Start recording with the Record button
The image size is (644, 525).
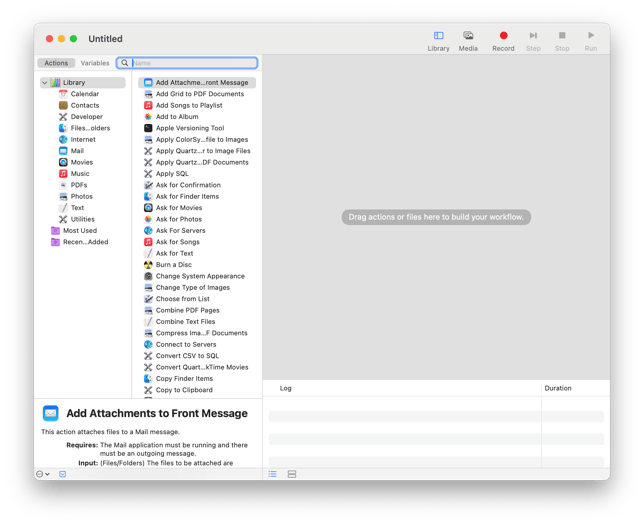pos(503,41)
